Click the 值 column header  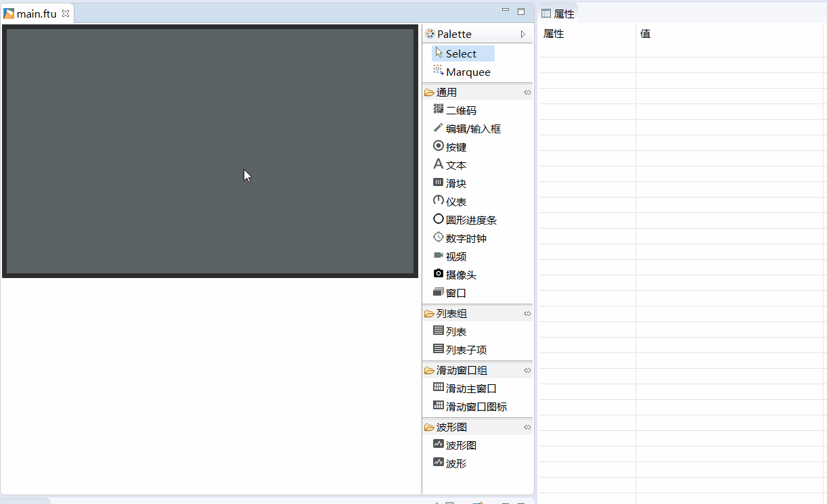(646, 33)
